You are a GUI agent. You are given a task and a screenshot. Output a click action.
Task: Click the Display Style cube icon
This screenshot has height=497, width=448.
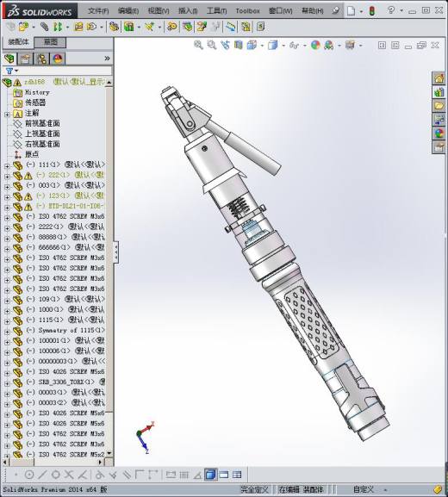272,45
